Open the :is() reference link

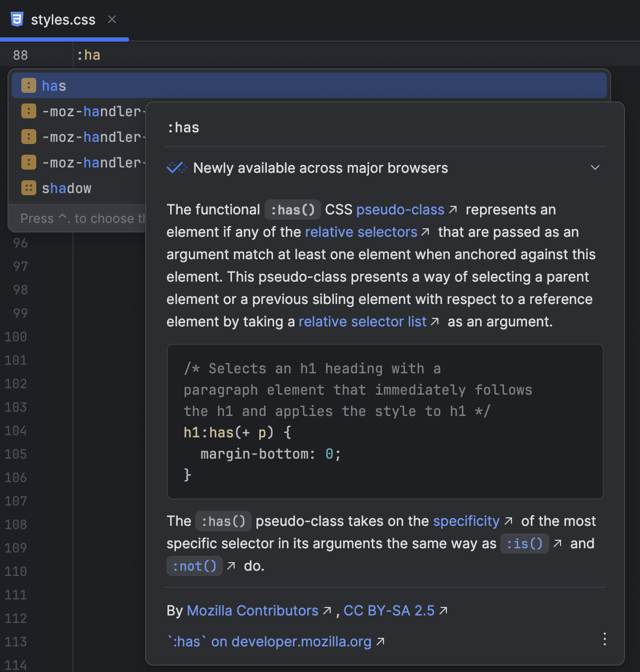click(x=524, y=543)
